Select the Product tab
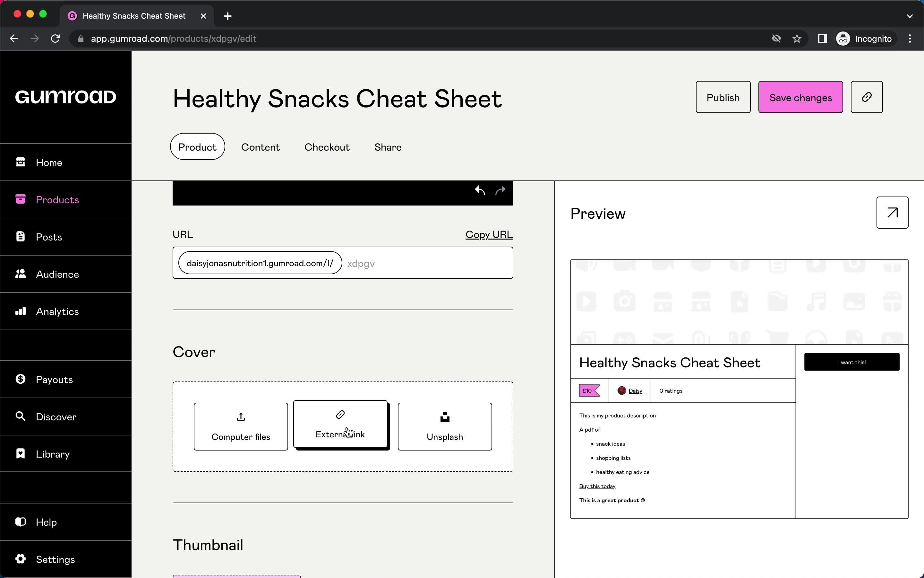The image size is (924, 578). 197,147
